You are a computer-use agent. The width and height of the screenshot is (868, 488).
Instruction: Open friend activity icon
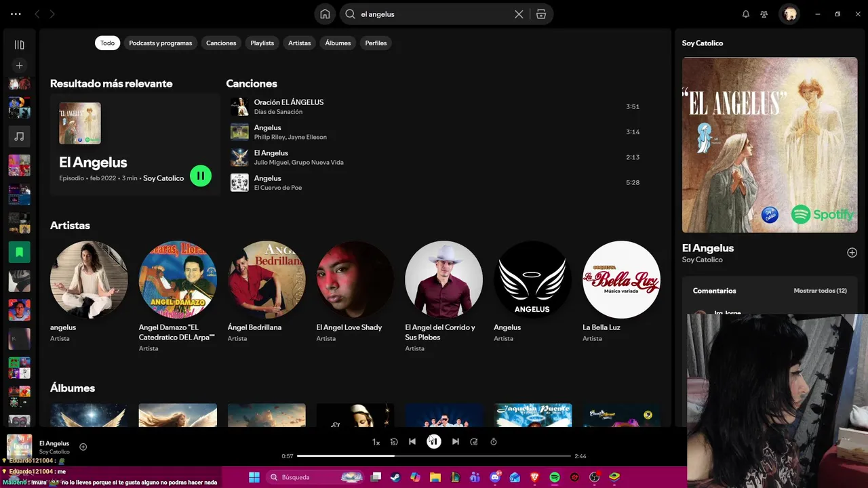coord(764,14)
